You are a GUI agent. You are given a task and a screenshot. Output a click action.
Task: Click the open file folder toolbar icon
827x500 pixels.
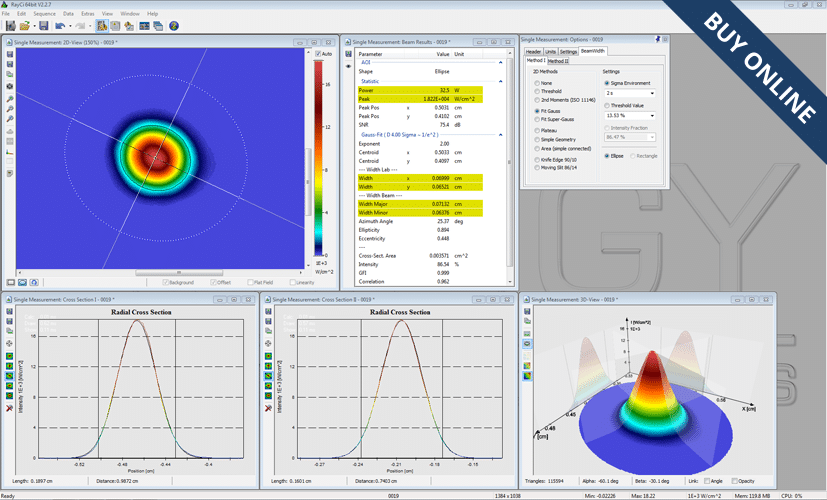click(24, 25)
